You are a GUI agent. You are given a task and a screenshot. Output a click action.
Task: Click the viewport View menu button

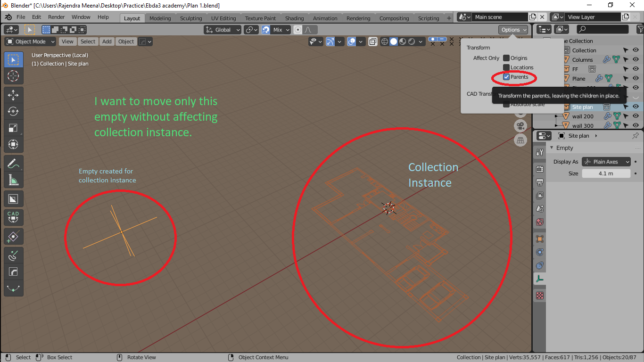tap(67, 41)
